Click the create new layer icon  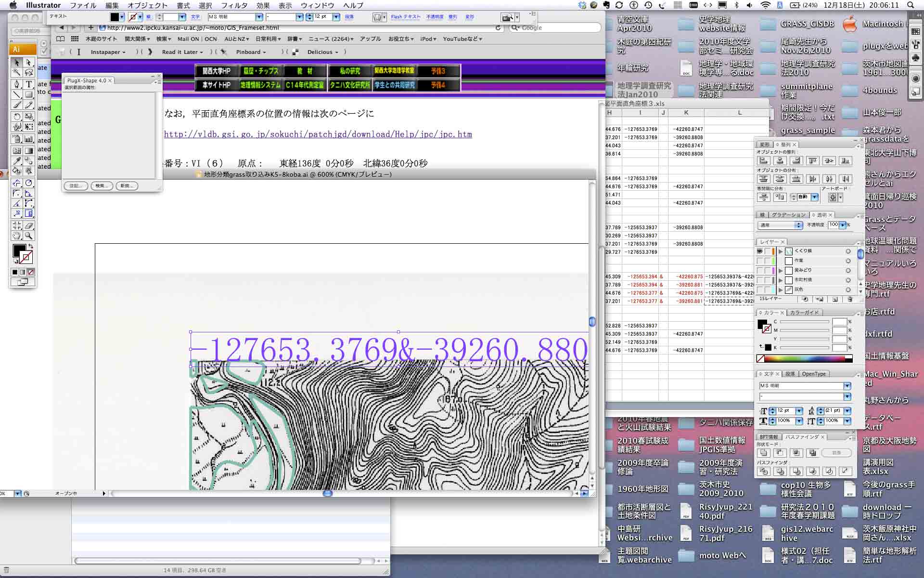click(834, 299)
